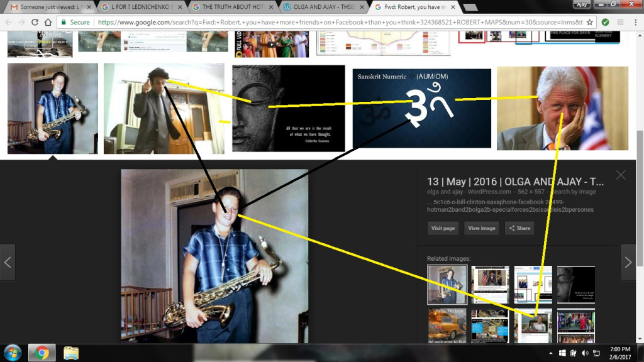
Task: Show hidden tray icons arrow
Action: [x=550, y=353]
